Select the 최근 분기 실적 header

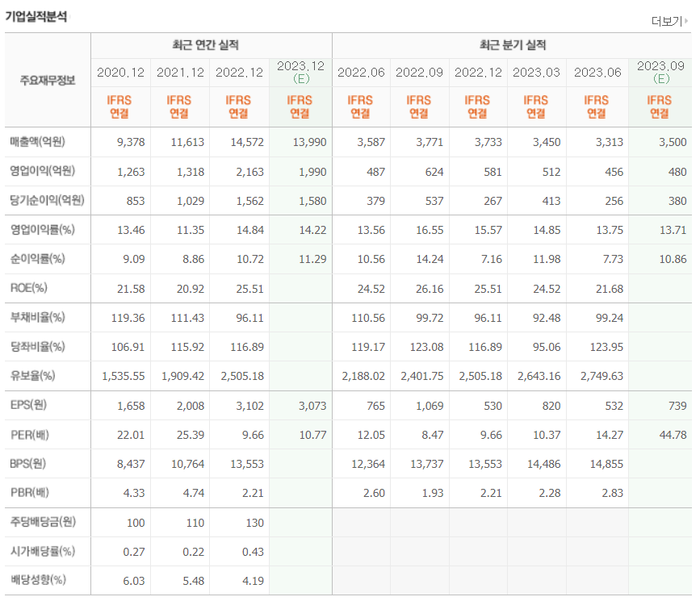513,44
